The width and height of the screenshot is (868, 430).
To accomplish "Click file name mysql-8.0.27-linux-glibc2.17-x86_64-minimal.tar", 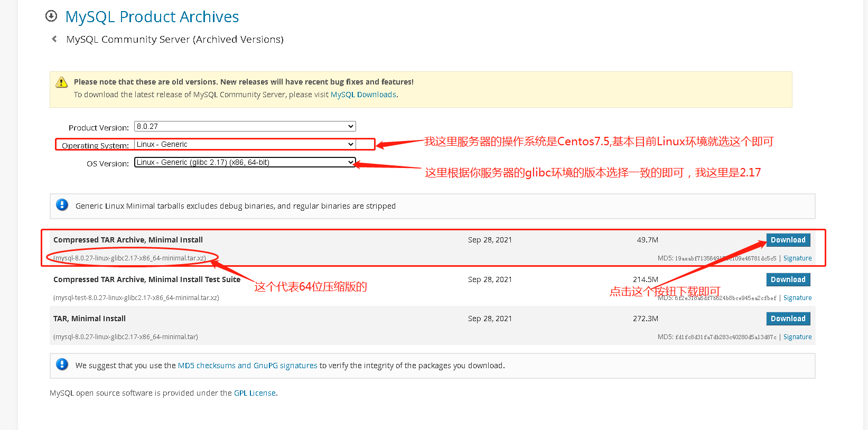I will tap(126, 337).
